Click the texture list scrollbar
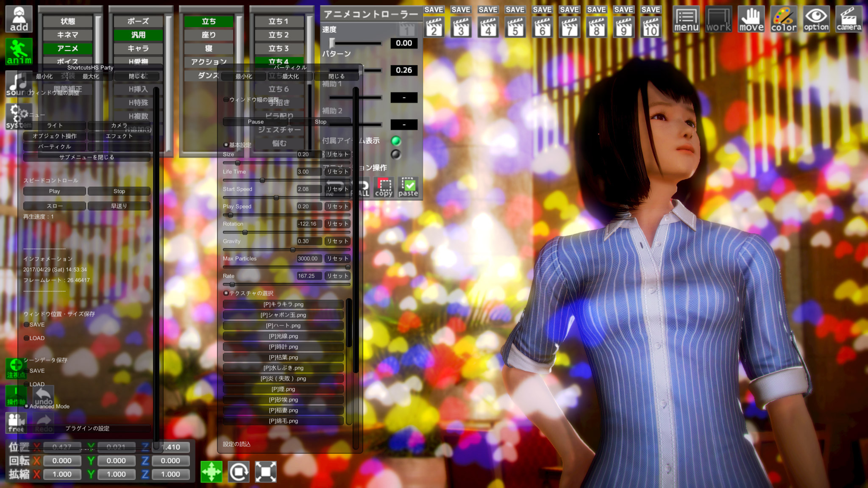The height and width of the screenshot is (488, 868). [x=349, y=361]
